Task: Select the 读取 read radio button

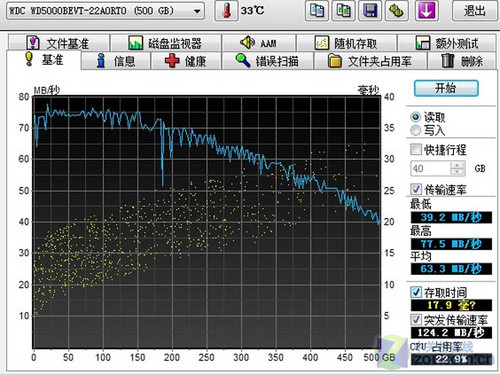Action: point(416,117)
